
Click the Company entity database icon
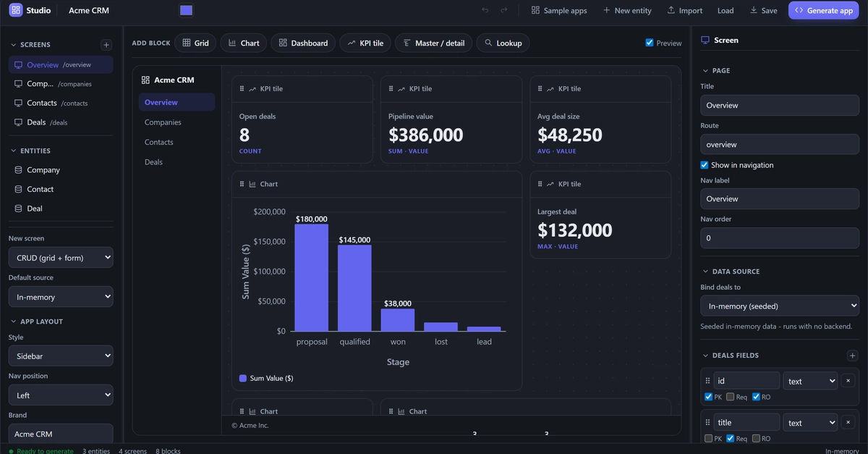pyautogui.click(x=19, y=170)
